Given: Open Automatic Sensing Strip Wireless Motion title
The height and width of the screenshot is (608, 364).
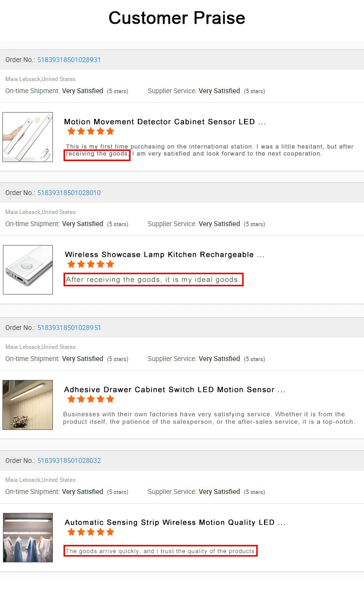Looking at the screenshot, I should [175, 523].
